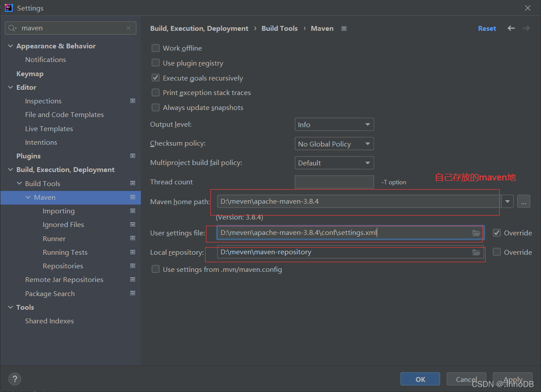The width and height of the screenshot is (541, 392).
Task: Click the project-level icon next to Build Tools
Action: point(133,183)
